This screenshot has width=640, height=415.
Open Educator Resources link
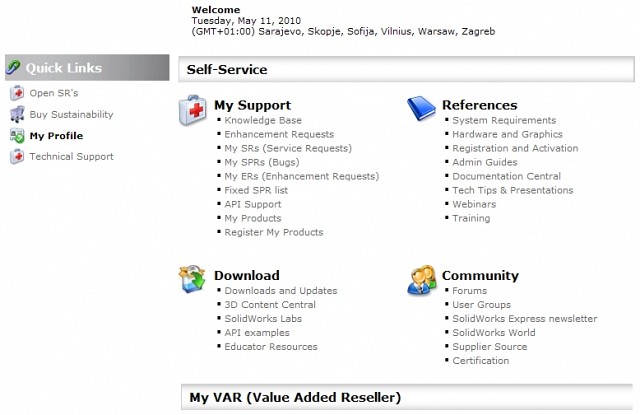click(271, 346)
